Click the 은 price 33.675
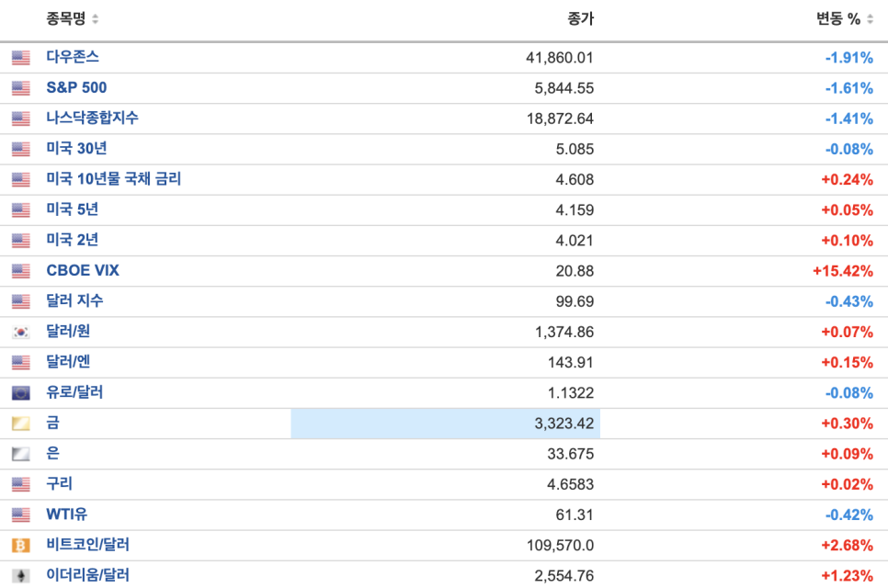This screenshot has height=588, width=888. [x=570, y=455]
